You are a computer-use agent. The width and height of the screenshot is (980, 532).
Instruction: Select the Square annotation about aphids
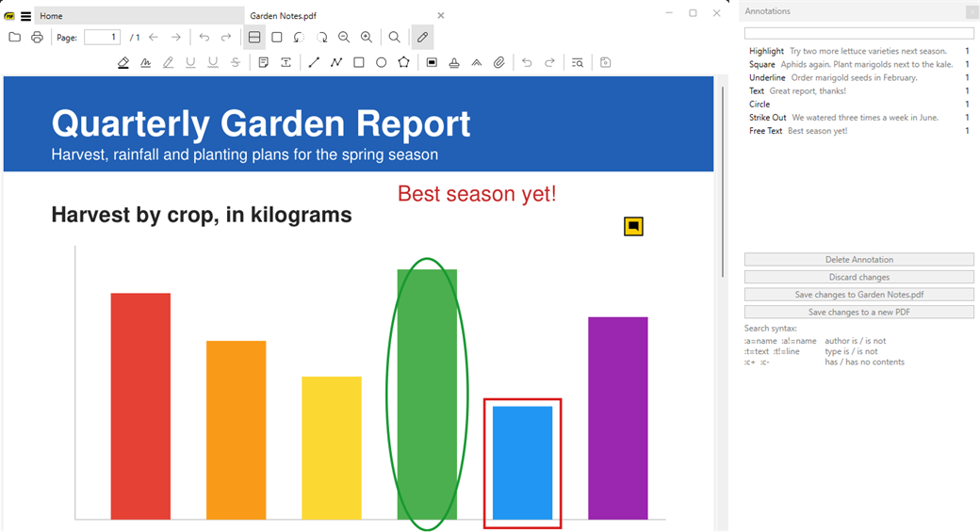click(858, 64)
